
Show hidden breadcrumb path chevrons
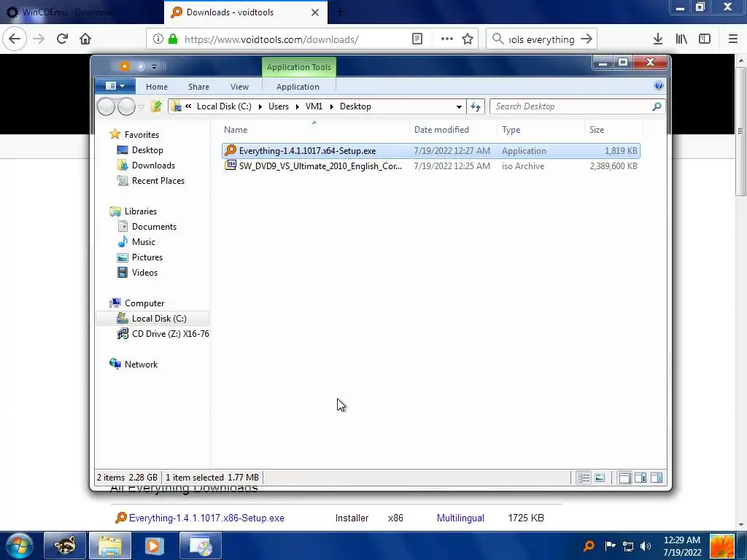(x=189, y=106)
